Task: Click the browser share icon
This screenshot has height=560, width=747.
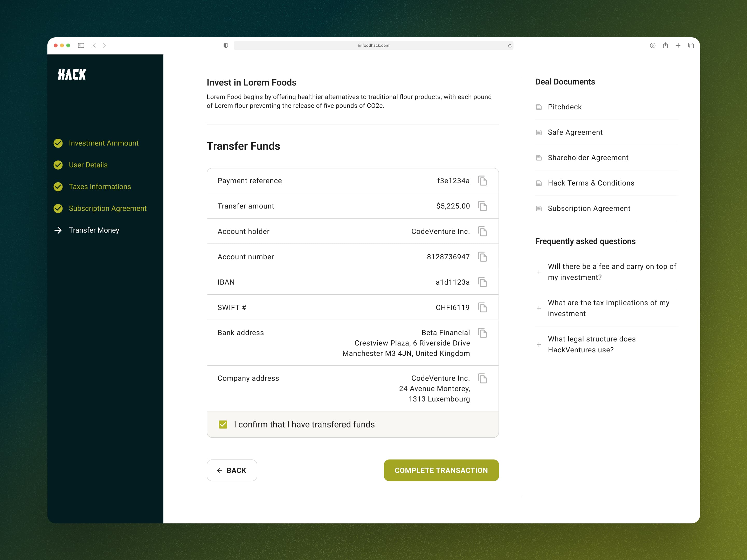Action: 665,45
